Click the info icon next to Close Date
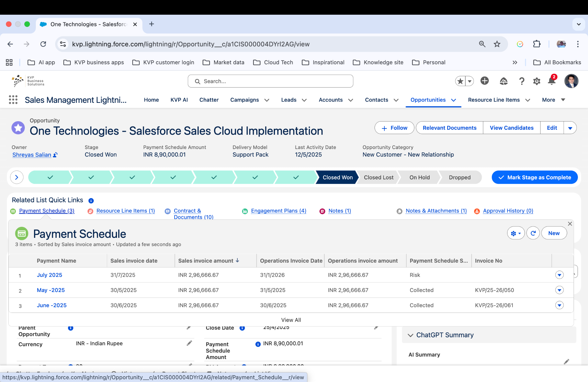This screenshot has width=588, height=382. coord(242,328)
